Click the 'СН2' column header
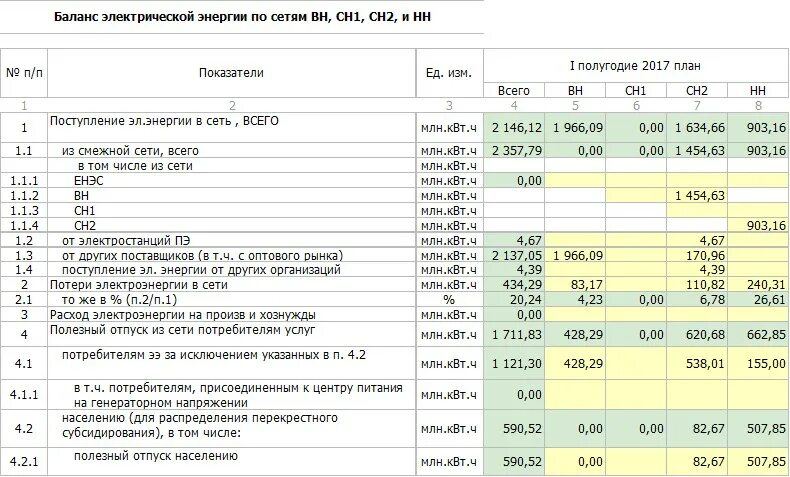Screen dimensions: 790x477 pyautogui.click(x=697, y=91)
